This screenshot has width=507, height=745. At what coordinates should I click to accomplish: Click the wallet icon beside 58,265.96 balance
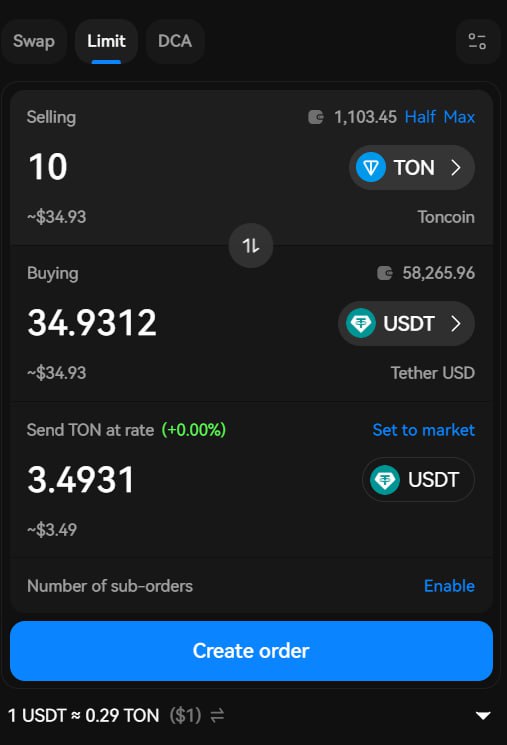click(x=384, y=273)
